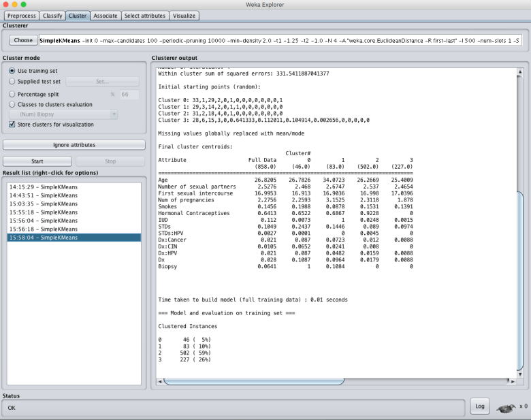This screenshot has height=420, width=531.
Task: Click the clusterer output vertical scrollbar
Action: (x=521, y=272)
